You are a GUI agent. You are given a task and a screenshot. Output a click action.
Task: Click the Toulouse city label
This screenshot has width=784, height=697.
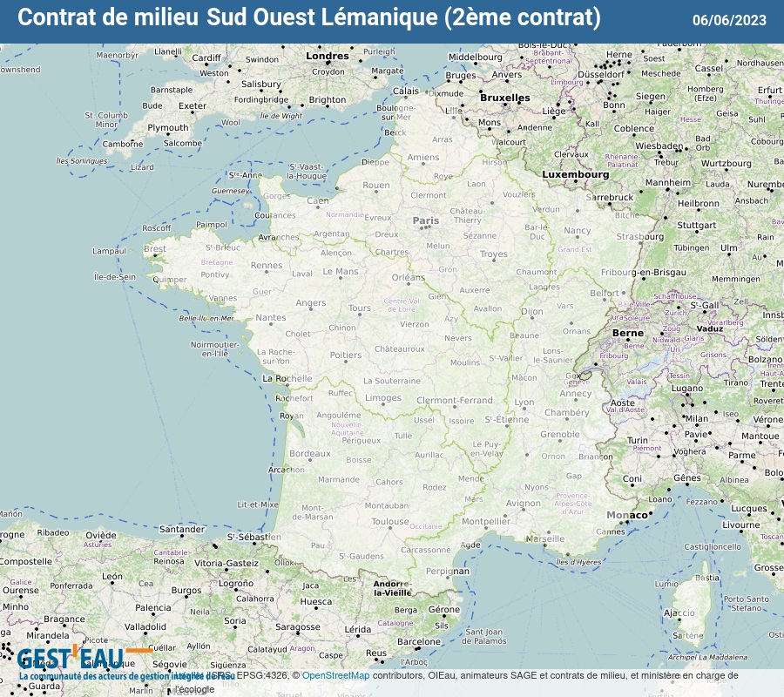[x=389, y=522]
